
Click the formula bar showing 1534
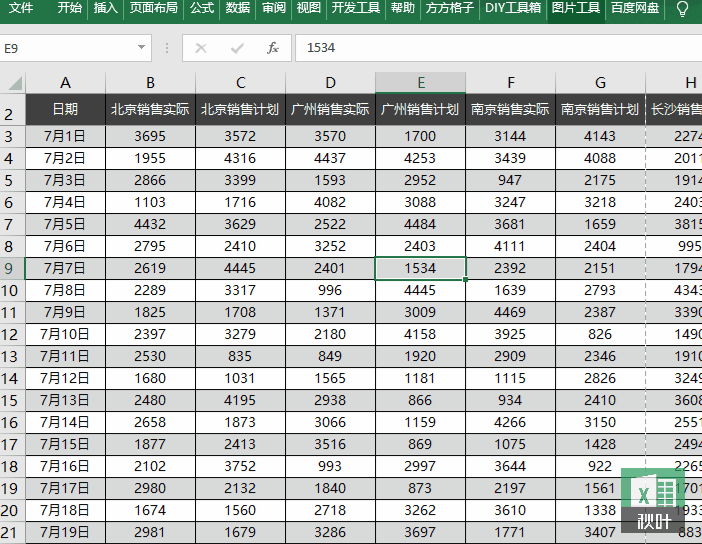(x=498, y=48)
